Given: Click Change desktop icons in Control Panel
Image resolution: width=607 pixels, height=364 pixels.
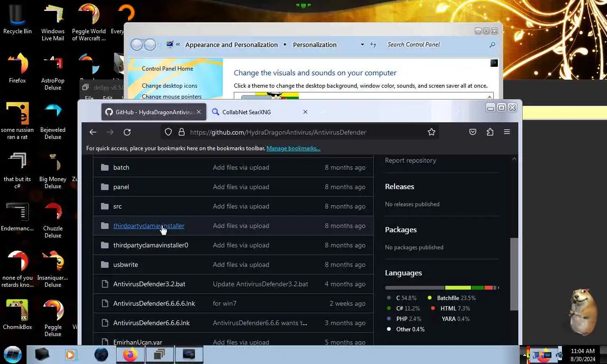Looking at the screenshot, I should click(x=169, y=86).
